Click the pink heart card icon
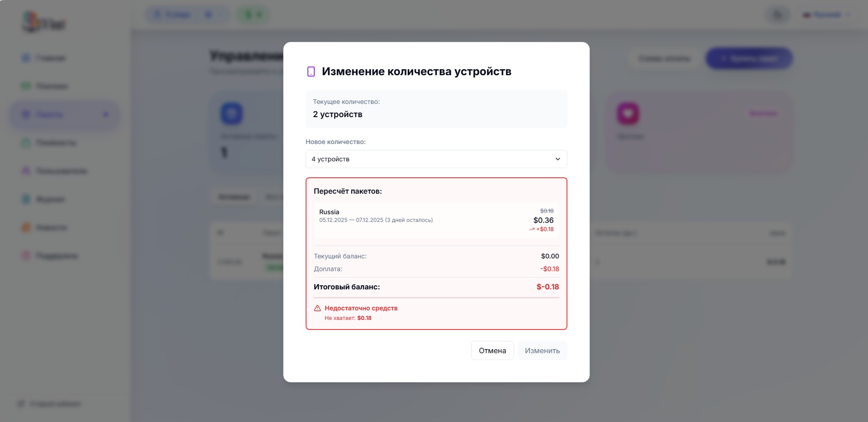 [x=628, y=113]
